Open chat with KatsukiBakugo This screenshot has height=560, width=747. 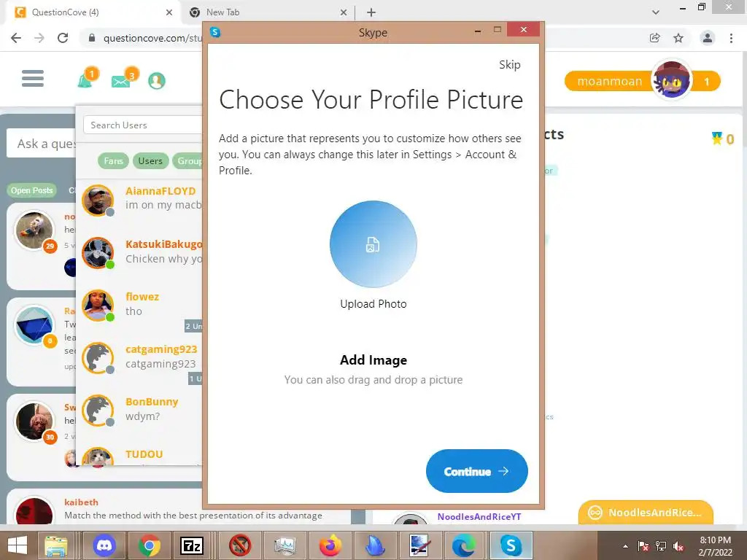pos(141,252)
